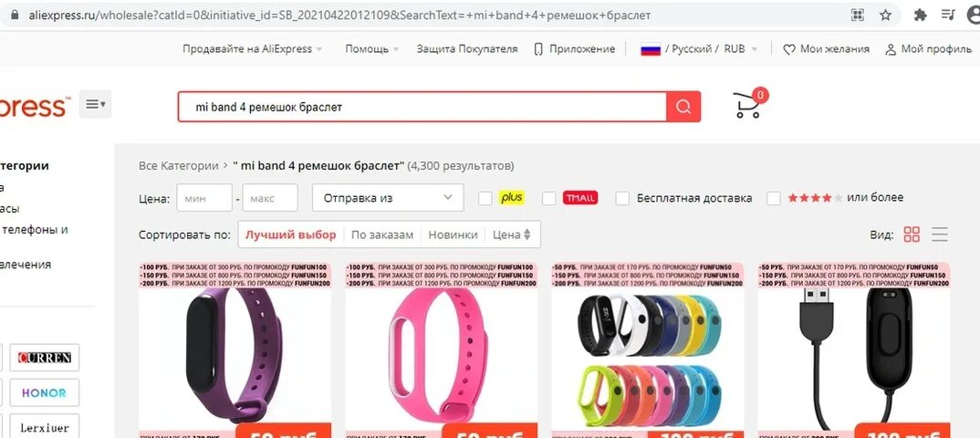This screenshot has width=980, height=438.
Task: Switch to grid view layout icon
Action: pos(912,235)
